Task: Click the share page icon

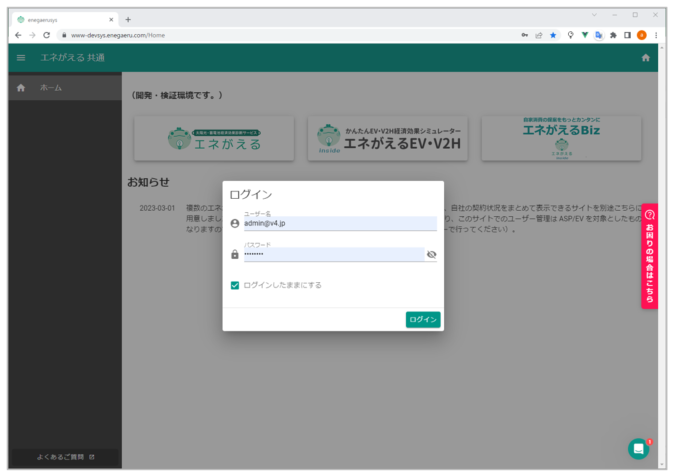Action: [x=539, y=35]
